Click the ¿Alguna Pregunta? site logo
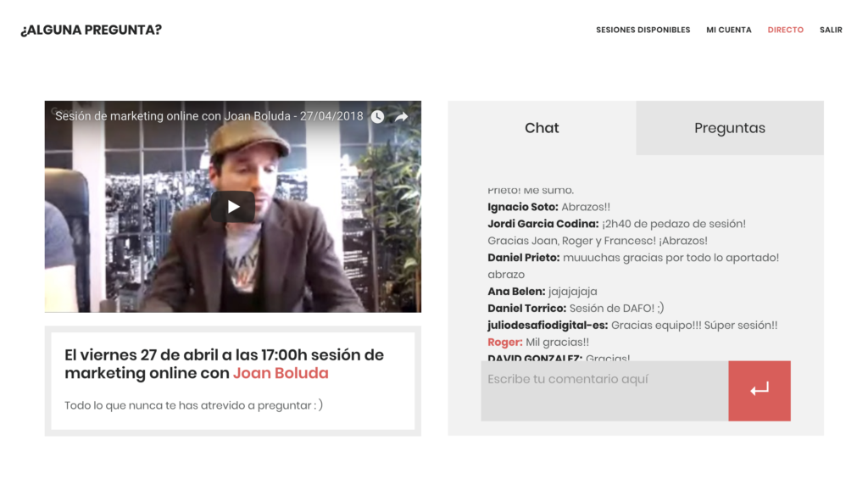Screen dimensions: 868x496 92,30
